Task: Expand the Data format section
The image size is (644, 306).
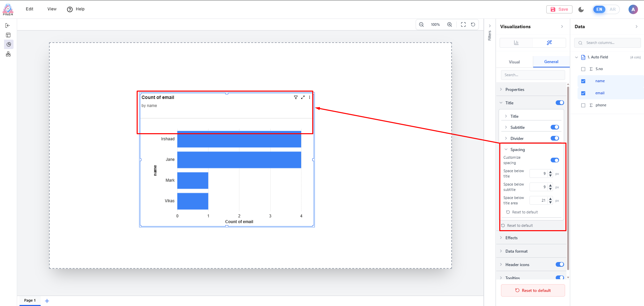Action: (x=516, y=251)
